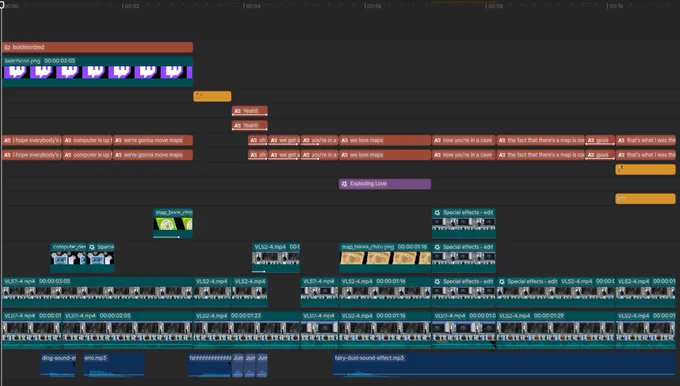Select upper-row "we love maps" caption clip
The width and height of the screenshot is (680, 386).
pyautogui.click(x=385, y=141)
